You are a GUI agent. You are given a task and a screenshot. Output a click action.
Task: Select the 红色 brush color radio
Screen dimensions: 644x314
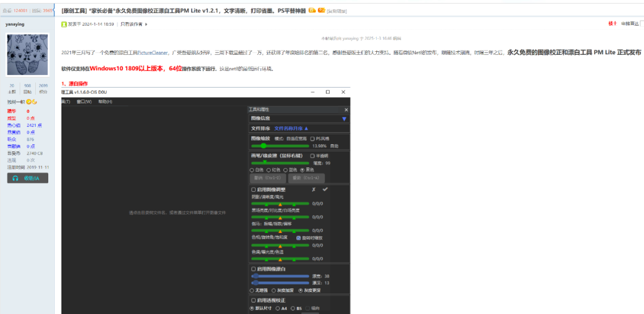(268, 170)
